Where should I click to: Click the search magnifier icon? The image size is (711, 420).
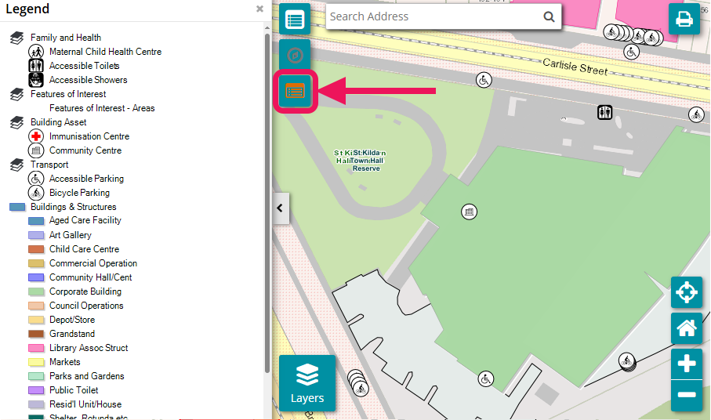click(x=549, y=17)
